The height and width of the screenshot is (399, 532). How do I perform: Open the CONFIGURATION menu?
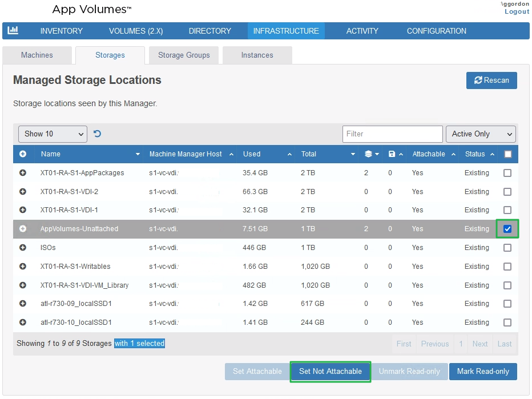(436, 31)
